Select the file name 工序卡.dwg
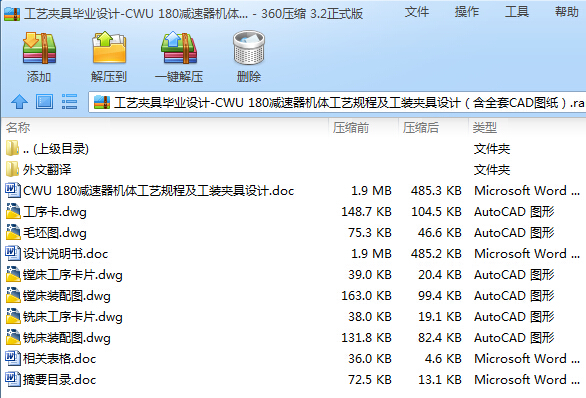The width and height of the screenshot is (586, 398). point(55,212)
